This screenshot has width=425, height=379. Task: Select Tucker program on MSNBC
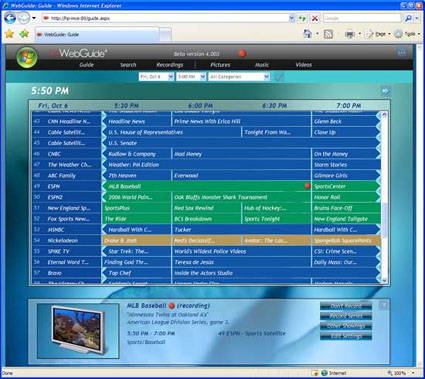pyautogui.click(x=241, y=230)
